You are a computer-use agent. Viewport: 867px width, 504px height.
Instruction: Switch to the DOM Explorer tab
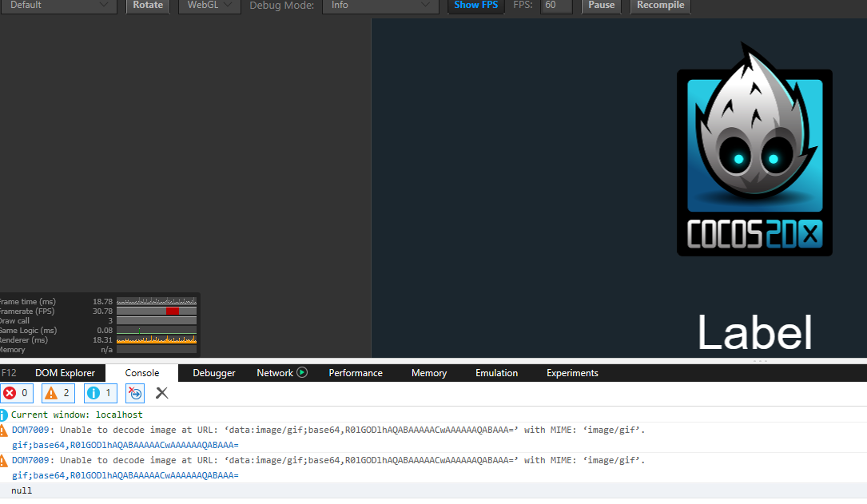66,373
